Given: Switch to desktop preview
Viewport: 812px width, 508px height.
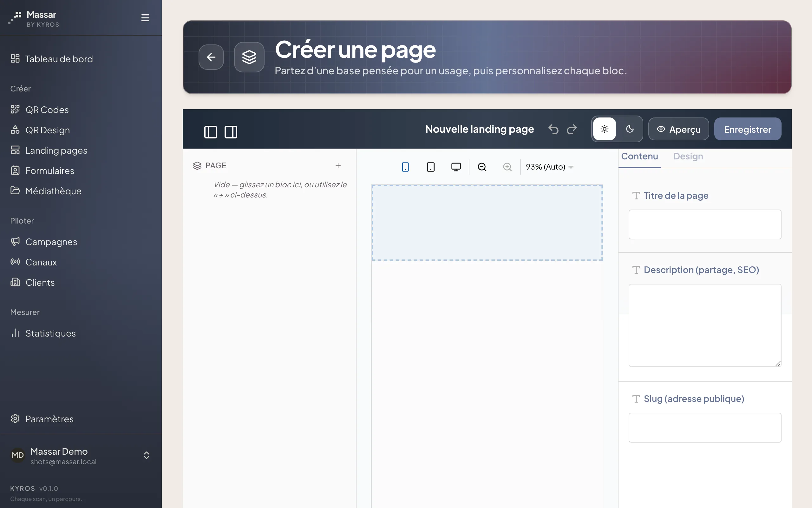Looking at the screenshot, I should pos(456,167).
